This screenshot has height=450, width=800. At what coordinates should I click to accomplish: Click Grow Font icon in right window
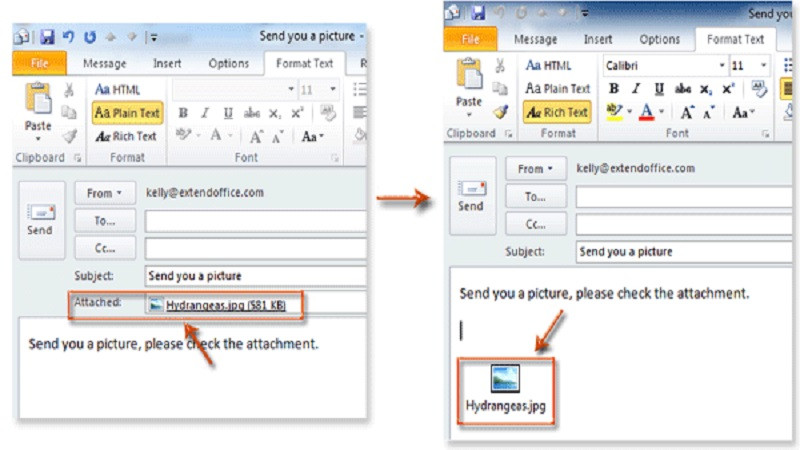[x=687, y=112]
